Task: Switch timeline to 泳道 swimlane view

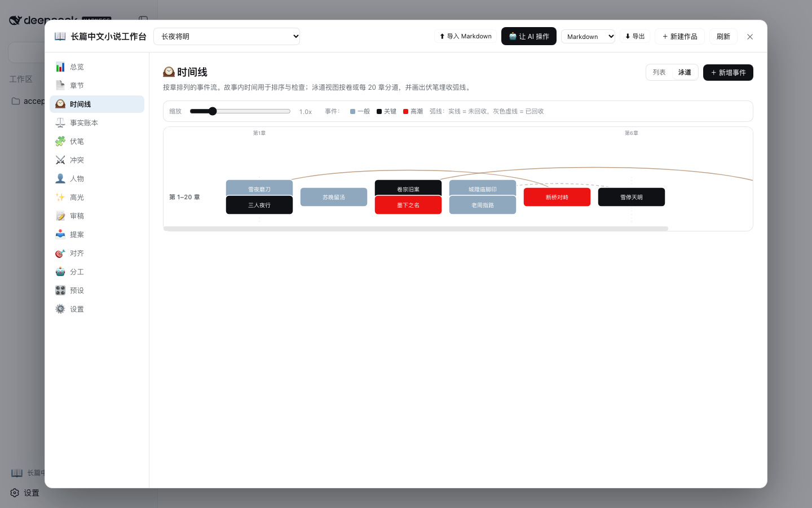Action: 685,72
